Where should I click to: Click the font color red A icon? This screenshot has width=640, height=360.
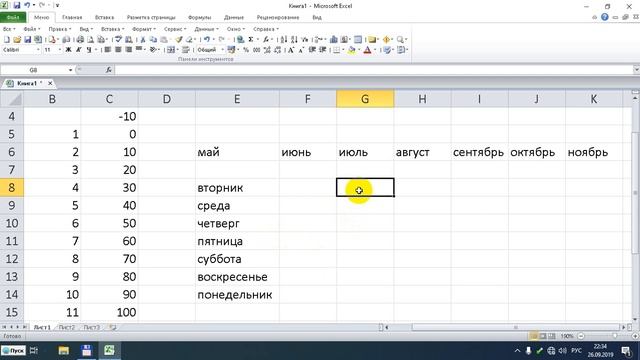point(367,50)
